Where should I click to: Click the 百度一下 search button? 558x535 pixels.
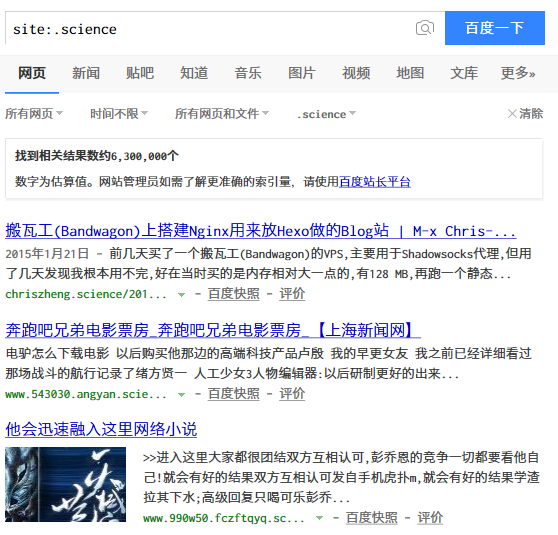click(x=495, y=28)
